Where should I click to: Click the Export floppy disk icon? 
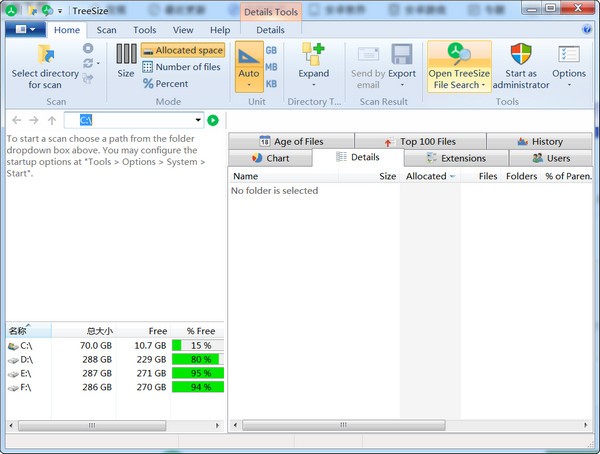point(402,56)
